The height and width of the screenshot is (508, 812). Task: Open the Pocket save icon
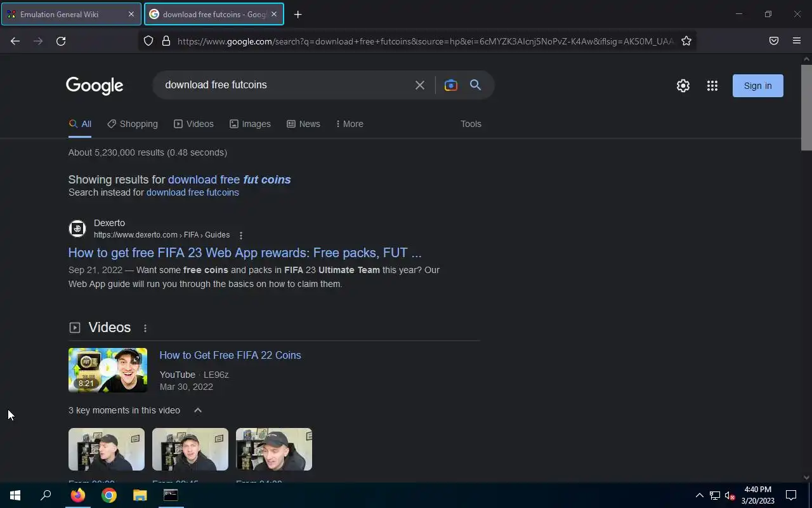pyautogui.click(x=774, y=41)
